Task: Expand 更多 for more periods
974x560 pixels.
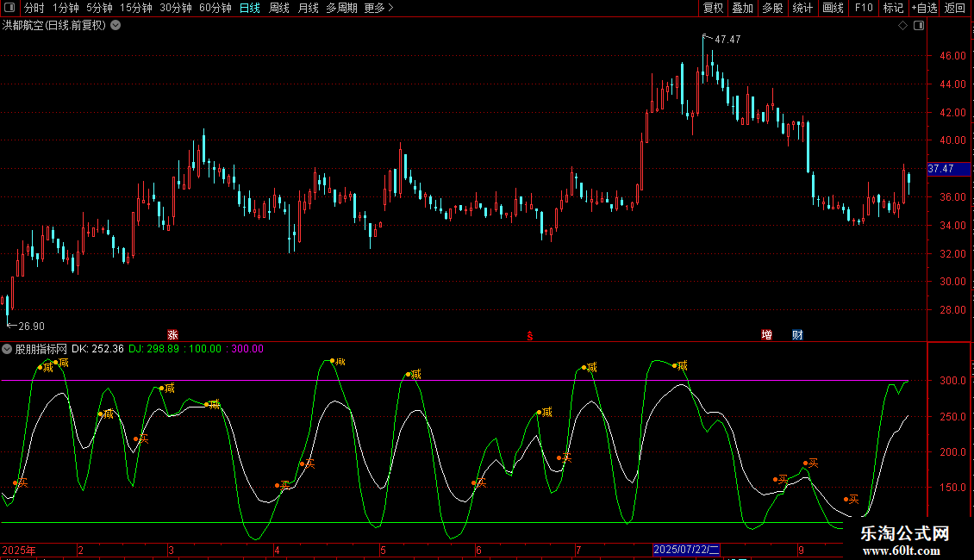Action: [x=378, y=8]
